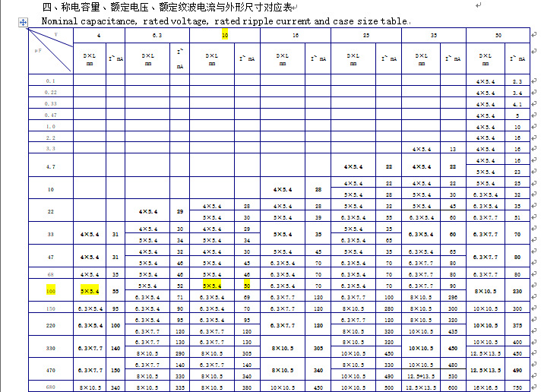Click the '51' ripple value in 22 row
Viewport: 541px width, 392px height.
point(517,217)
